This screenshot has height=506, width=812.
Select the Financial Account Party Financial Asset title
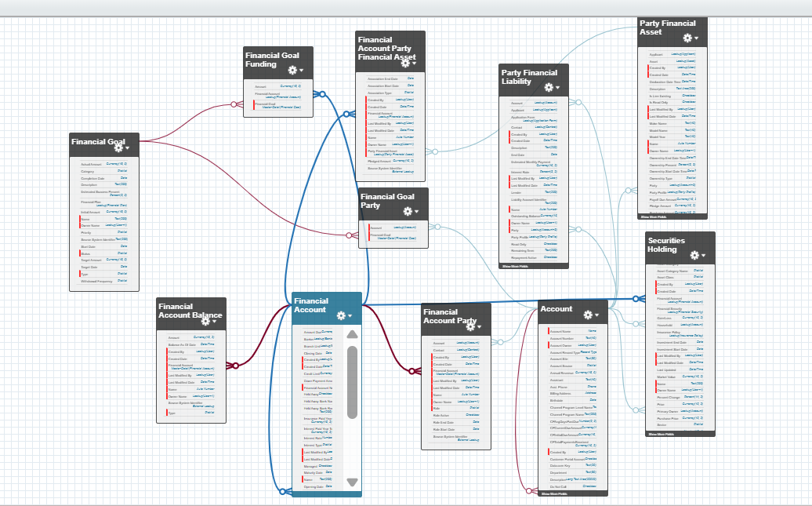point(387,48)
